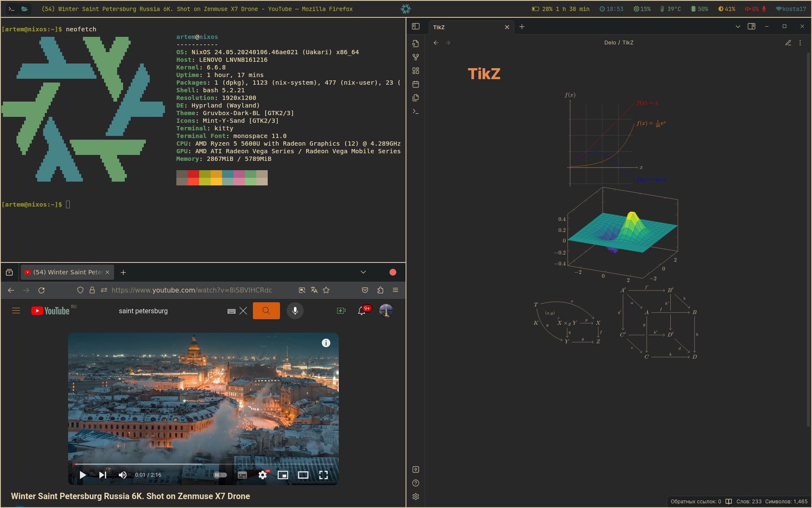
Task: Open a new Obsidian tab
Action: point(522,27)
